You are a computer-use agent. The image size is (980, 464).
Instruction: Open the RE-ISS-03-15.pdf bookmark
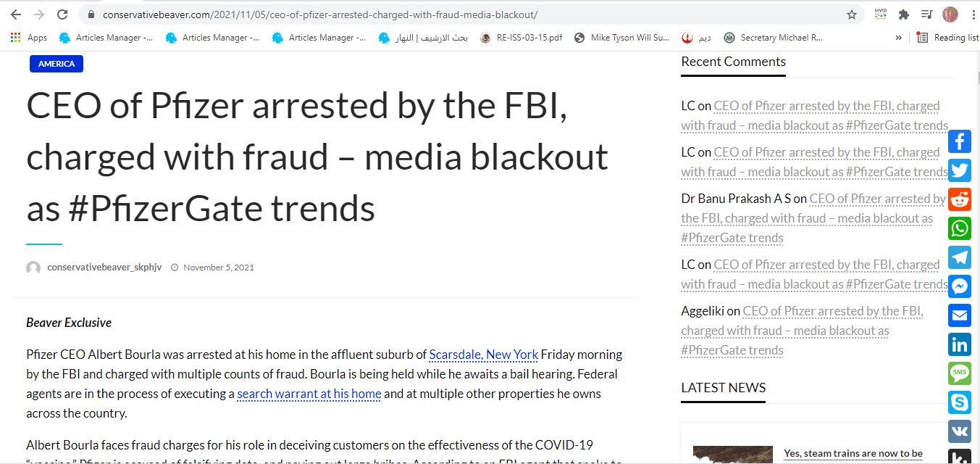tap(522, 38)
